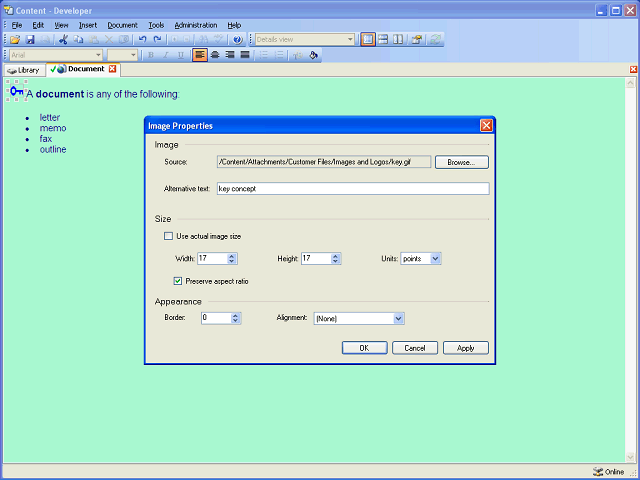Open Help via the question mark icon

[238, 40]
